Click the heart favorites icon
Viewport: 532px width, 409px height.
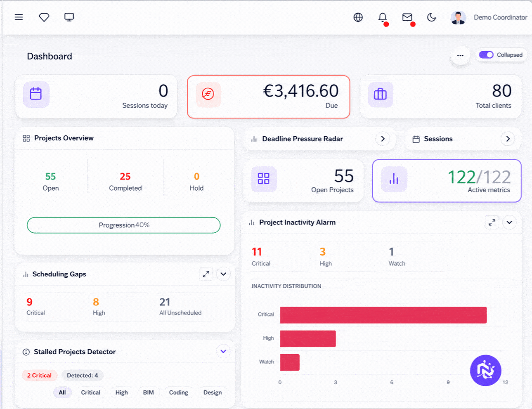click(44, 17)
